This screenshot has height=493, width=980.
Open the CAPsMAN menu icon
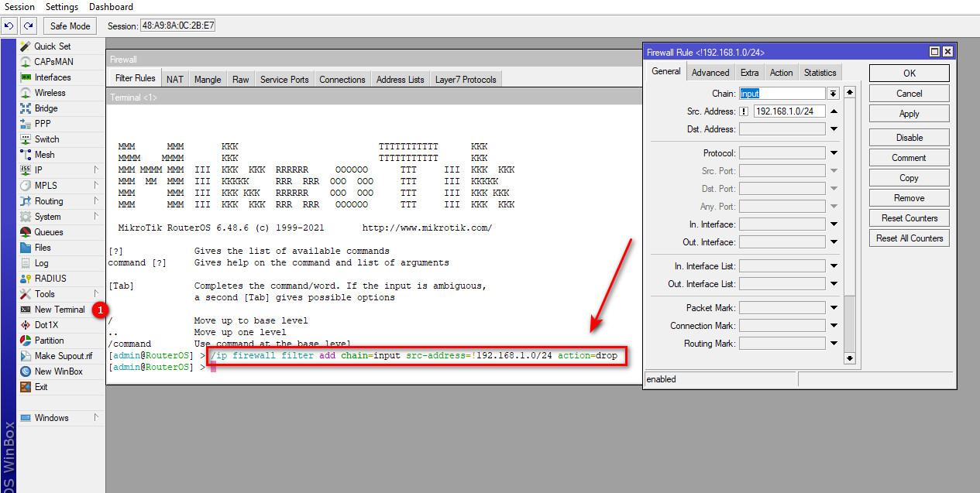(x=26, y=62)
